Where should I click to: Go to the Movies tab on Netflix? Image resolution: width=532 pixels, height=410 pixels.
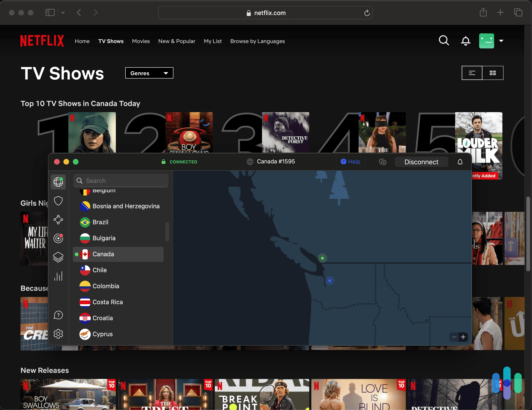(141, 41)
